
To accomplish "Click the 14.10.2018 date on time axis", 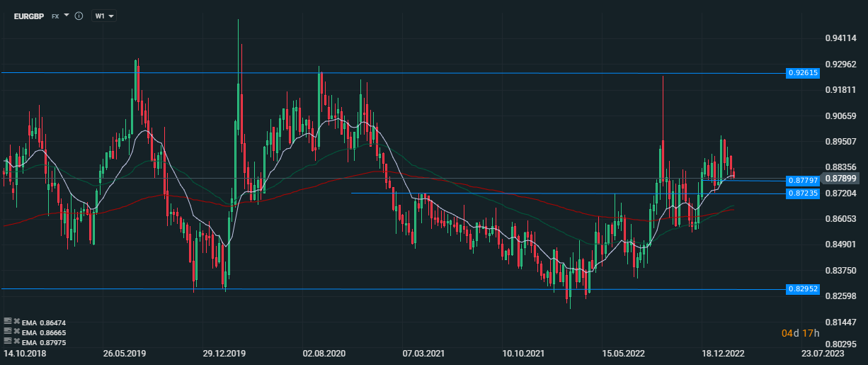I will pos(24,352).
